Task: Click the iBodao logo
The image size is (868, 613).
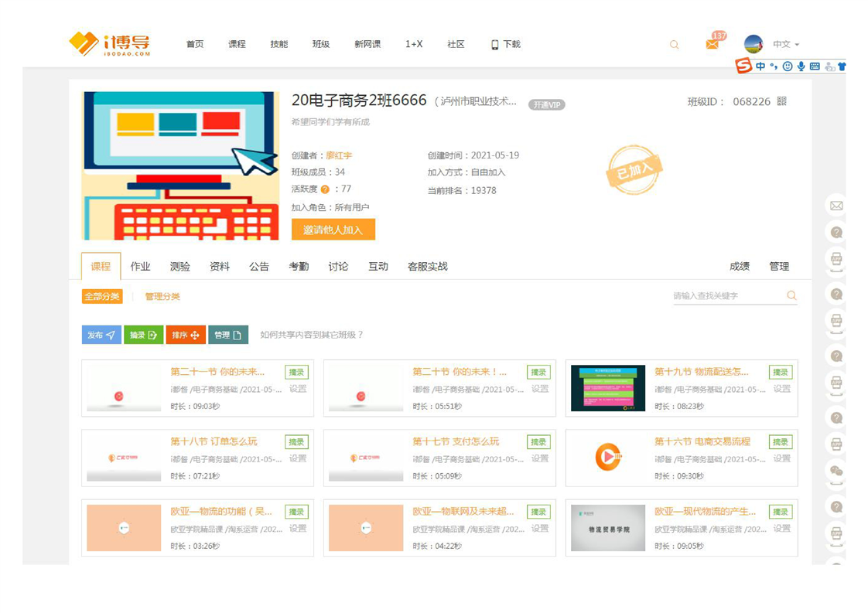Action: point(109,44)
